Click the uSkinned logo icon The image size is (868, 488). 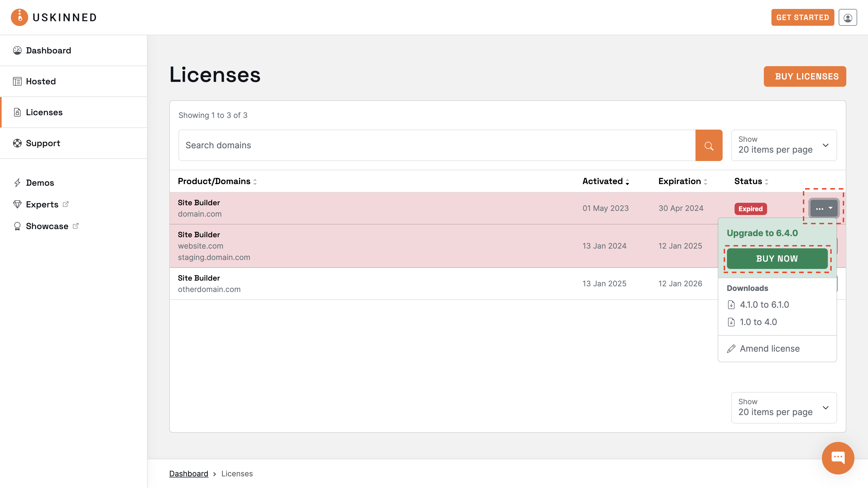pyautogui.click(x=19, y=18)
